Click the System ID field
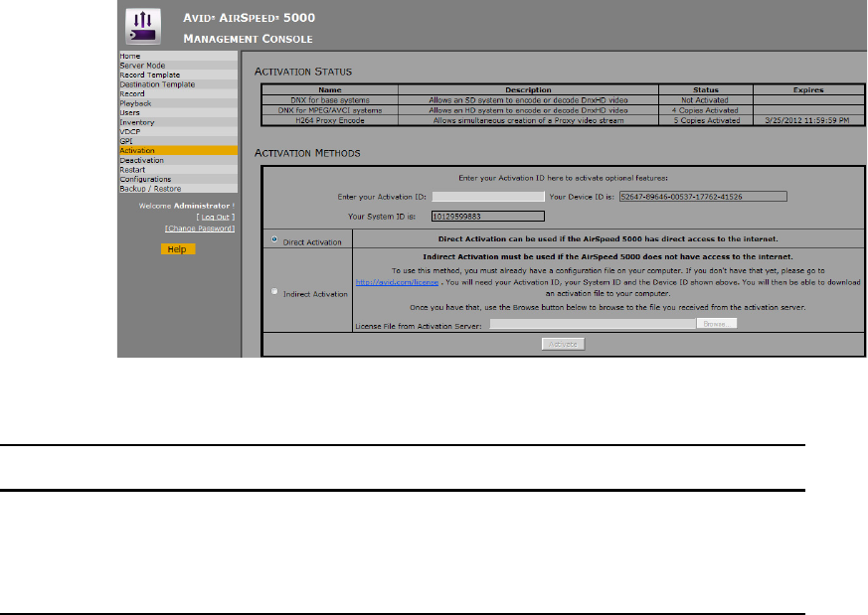 pyautogui.click(x=488, y=217)
